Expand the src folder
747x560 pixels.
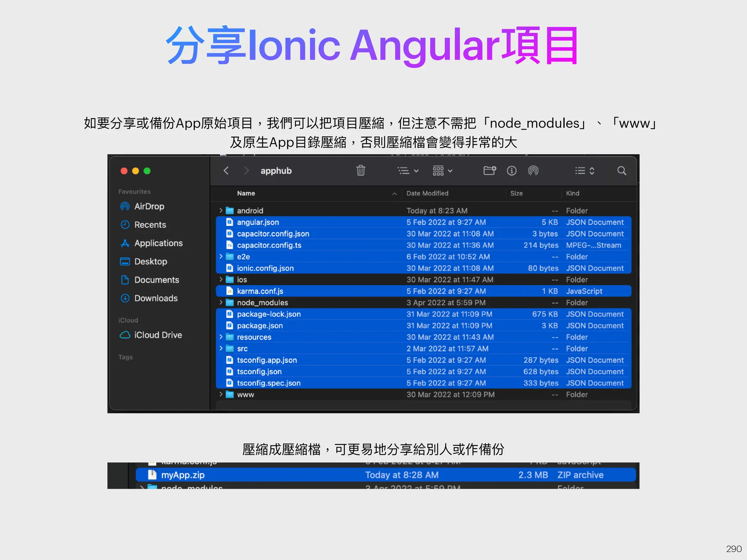tap(221, 348)
